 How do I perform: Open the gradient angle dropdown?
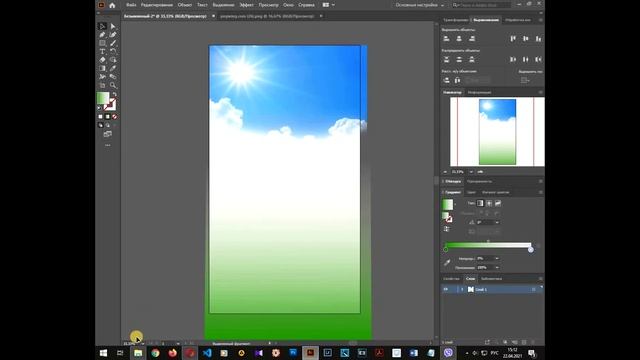497,222
